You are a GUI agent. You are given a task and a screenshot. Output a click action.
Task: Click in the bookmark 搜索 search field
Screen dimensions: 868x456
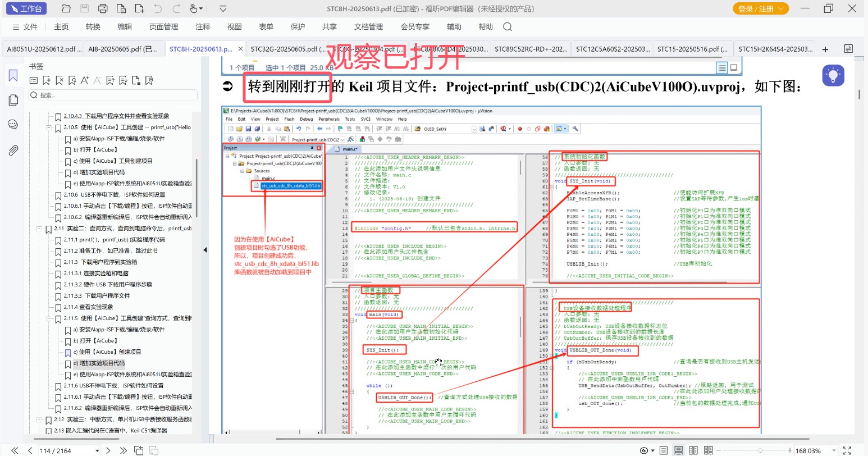coord(113,95)
